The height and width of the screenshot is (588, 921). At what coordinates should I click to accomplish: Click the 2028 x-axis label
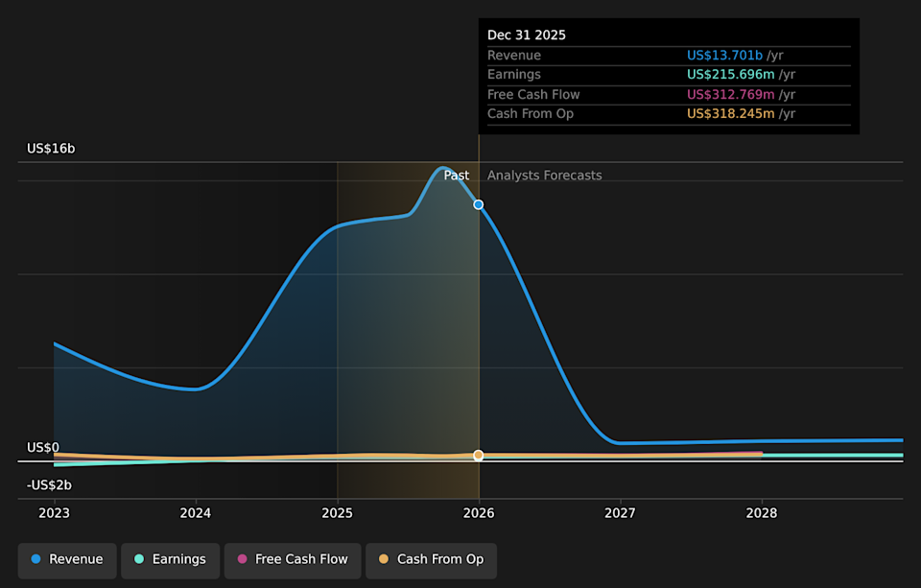coord(762,513)
